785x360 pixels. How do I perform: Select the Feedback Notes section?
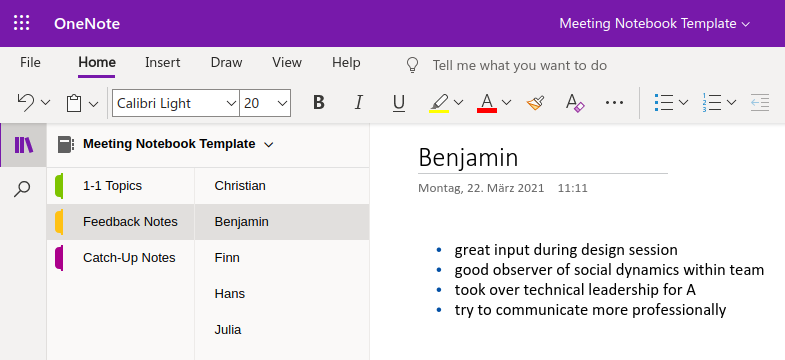pyautogui.click(x=121, y=222)
